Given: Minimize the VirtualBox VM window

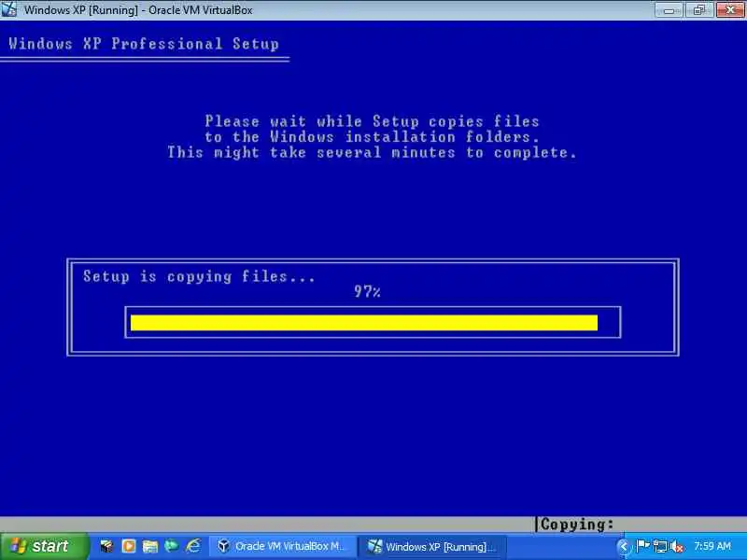Looking at the screenshot, I should pos(669,10).
